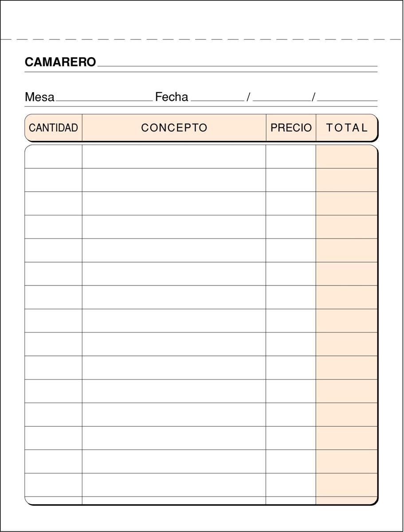
Task: Click the TOTAL column header
Action: tap(346, 128)
